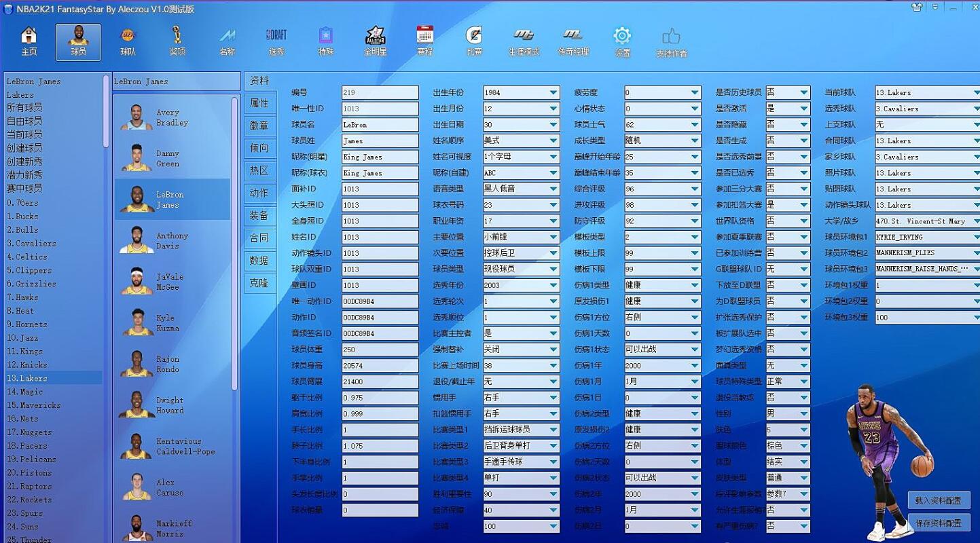Open the 全明星 All-Star icon
The height and width of the screenshot is (543, 980).
376,41
